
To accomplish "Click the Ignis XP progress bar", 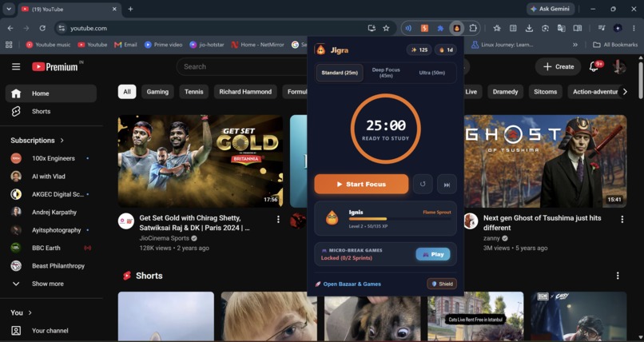I will point(400,219).
